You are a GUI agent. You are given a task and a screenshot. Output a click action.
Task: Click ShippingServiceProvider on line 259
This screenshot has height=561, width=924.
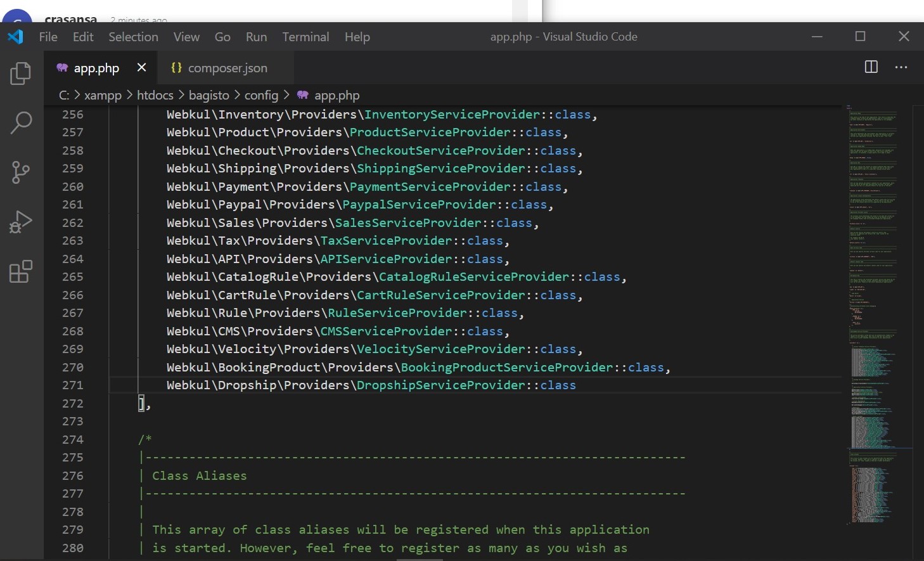pos(441,168)
